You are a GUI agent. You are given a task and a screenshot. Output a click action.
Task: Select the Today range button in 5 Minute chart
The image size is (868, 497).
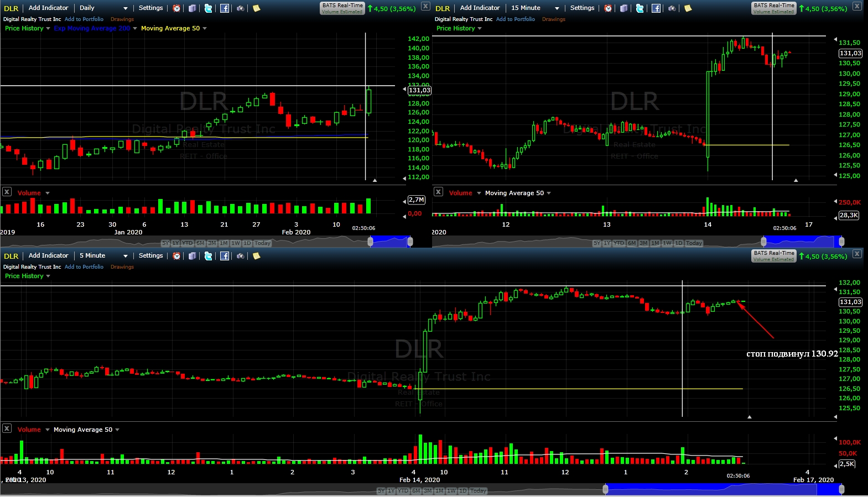click(478, 491)
